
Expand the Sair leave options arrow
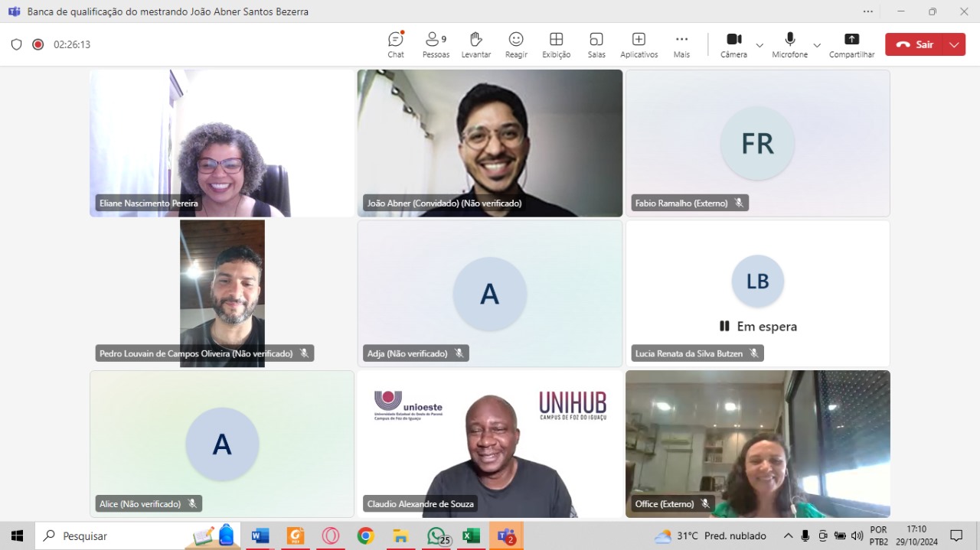pyautogui.click(x=954, y=44)
